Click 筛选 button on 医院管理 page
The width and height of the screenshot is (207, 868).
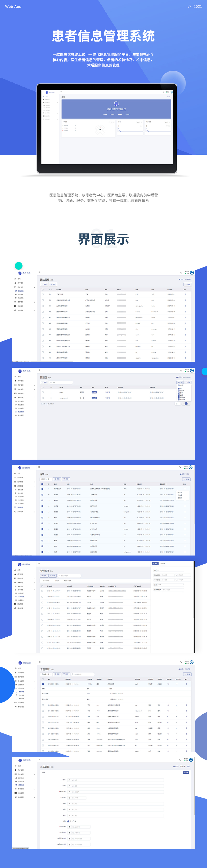point(53,284)
